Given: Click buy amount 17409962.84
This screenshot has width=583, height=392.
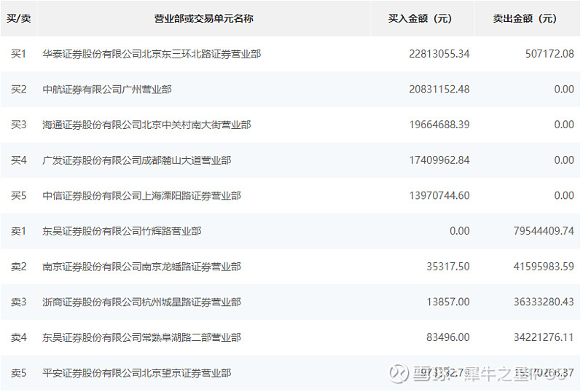Looking at the screenshot, I should (439, 160).
